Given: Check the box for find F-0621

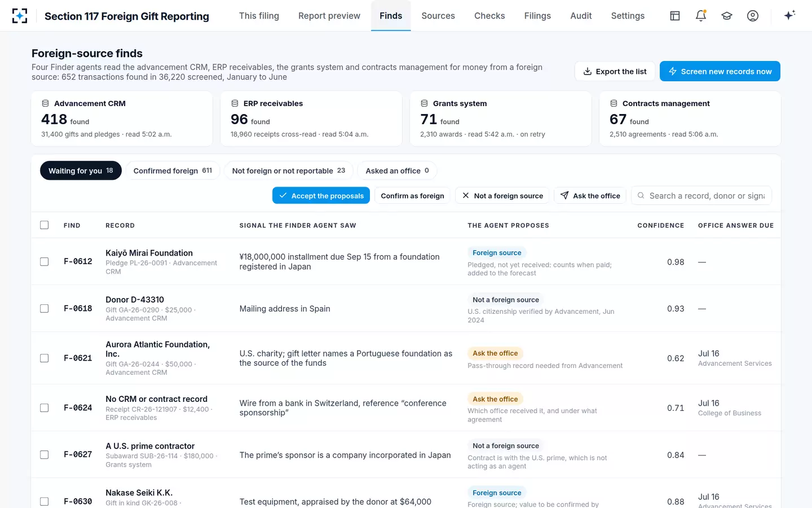Looking at the screenshot, I should point(45,358).
